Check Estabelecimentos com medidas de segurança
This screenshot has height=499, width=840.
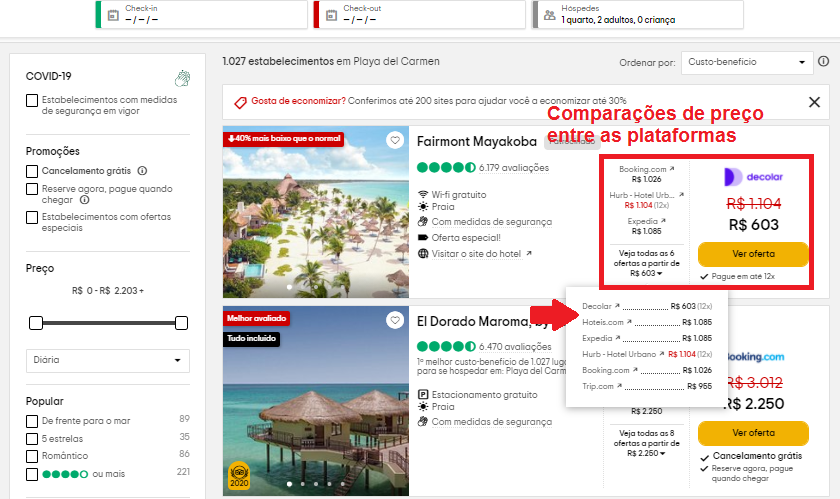(32, 100)
